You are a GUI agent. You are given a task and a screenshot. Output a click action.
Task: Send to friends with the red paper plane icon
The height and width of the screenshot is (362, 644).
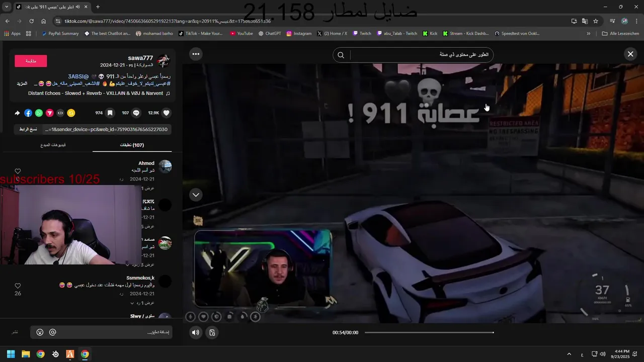point(50,113)
